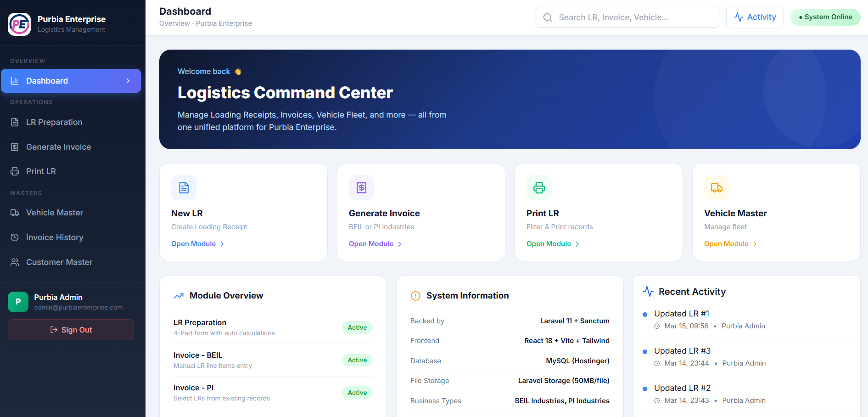Viewport: 868px width, 417px height.
Task: Click the System Online status badge
Action: click(825, 17)
